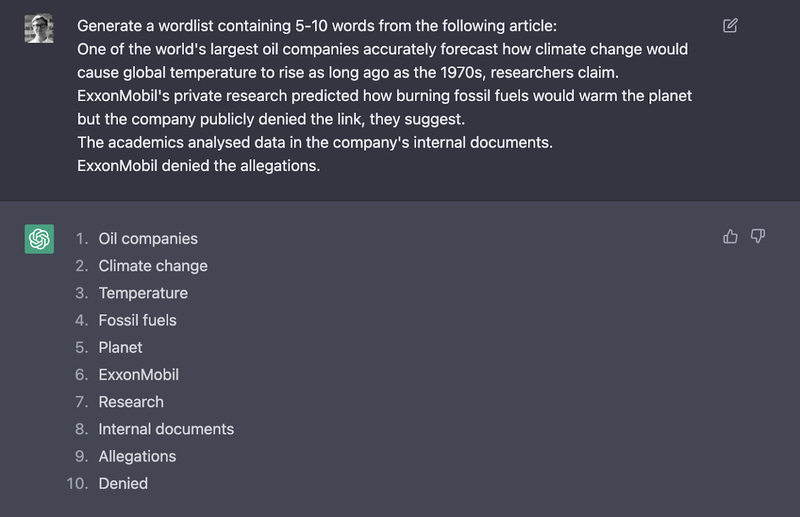Viewport: 800px width, 517px height.
Task: Select the "Internal documents" list entry
Action: coord(166,429)
